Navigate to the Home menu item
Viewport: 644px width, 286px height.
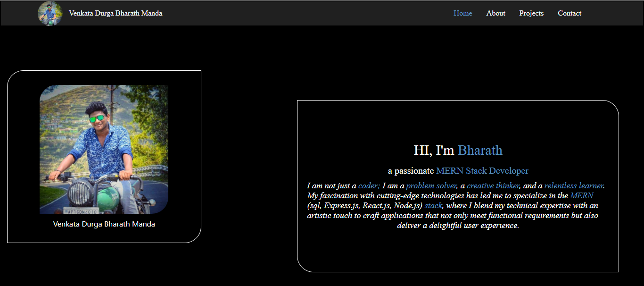click(x=462, y=13)
